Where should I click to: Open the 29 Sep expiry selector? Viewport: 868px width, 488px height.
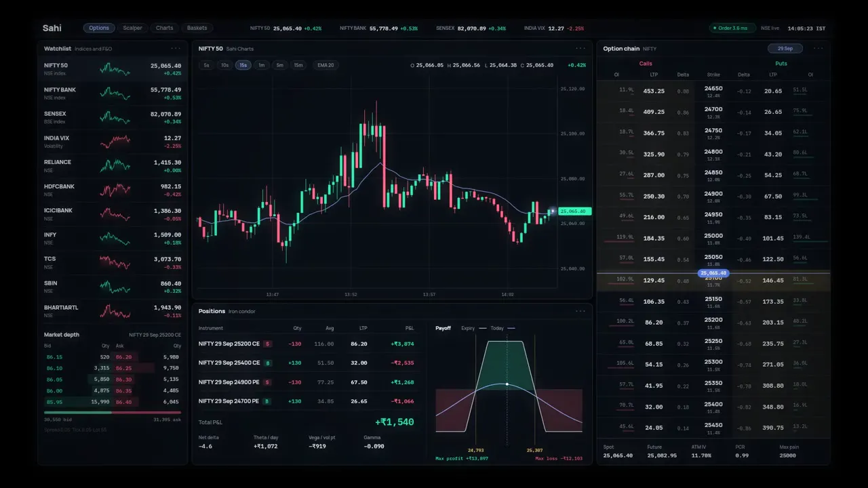coord(785,48)
